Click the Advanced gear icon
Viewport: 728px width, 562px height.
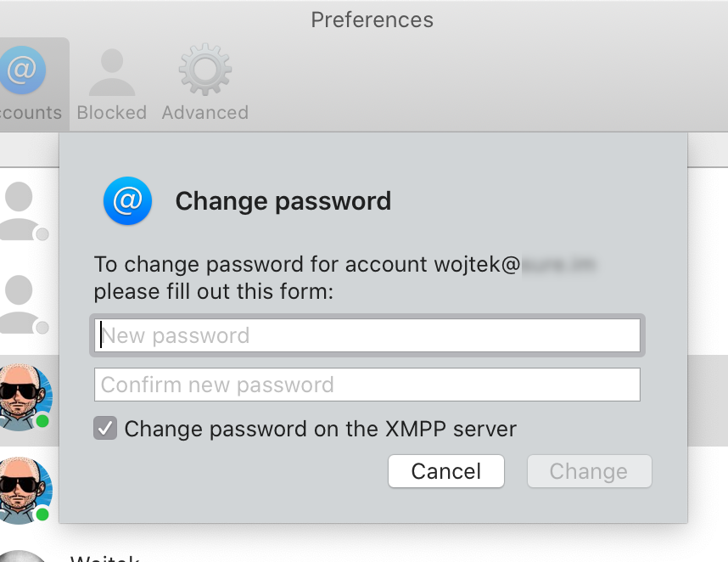(x=204, y=72)
